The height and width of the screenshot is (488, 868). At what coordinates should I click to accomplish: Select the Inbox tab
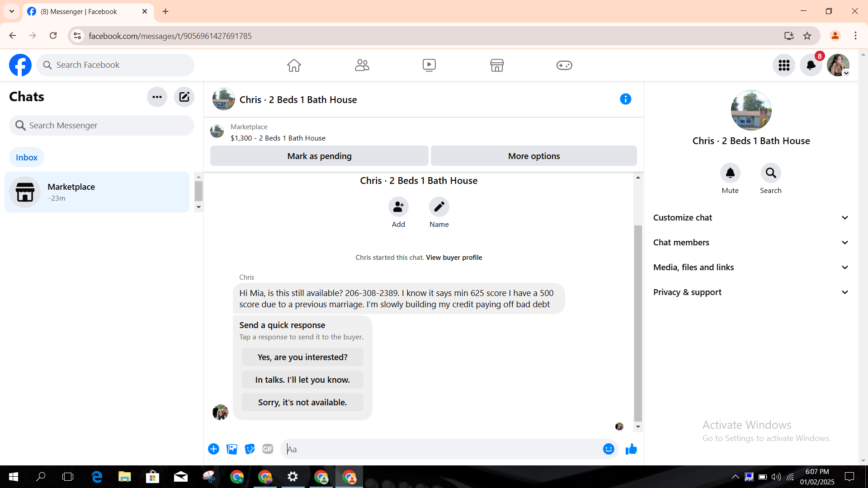(27, 157)
